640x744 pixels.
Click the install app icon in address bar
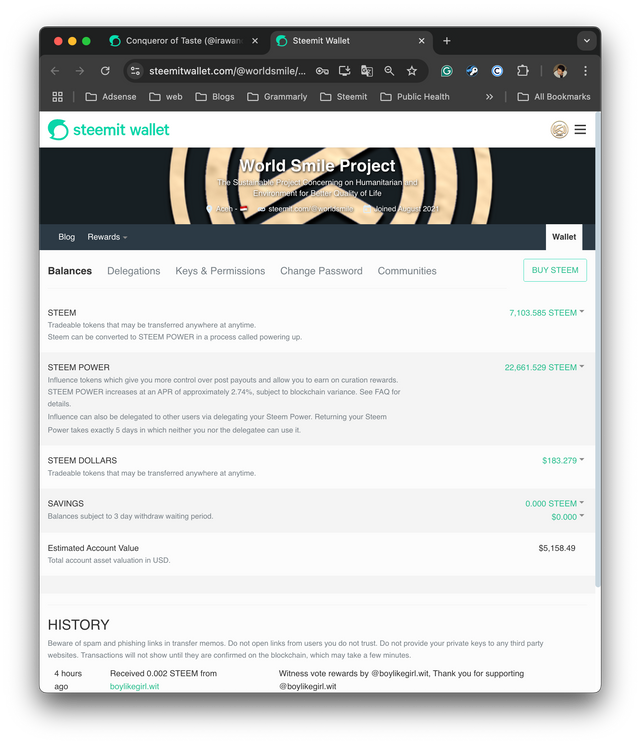[344, 71]
